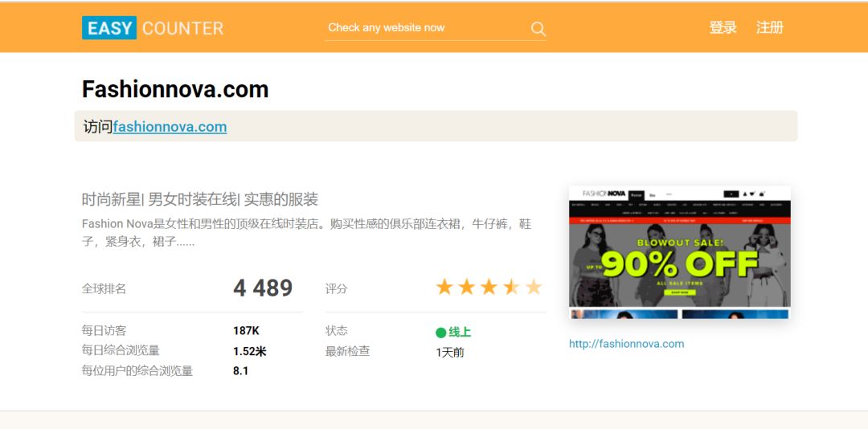Click the fourth half-filled star
Screen dimensions: 868x429
(x=511, y=287)
